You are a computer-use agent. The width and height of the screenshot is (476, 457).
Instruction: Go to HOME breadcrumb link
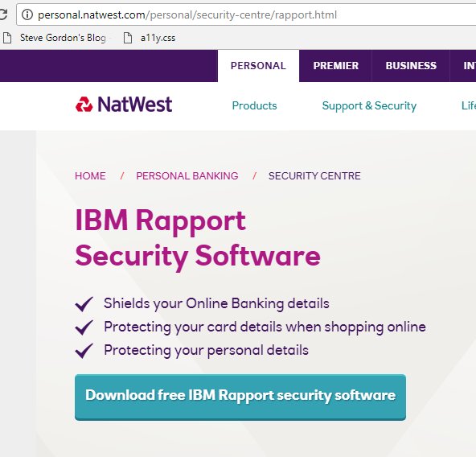tap(90, 175)
